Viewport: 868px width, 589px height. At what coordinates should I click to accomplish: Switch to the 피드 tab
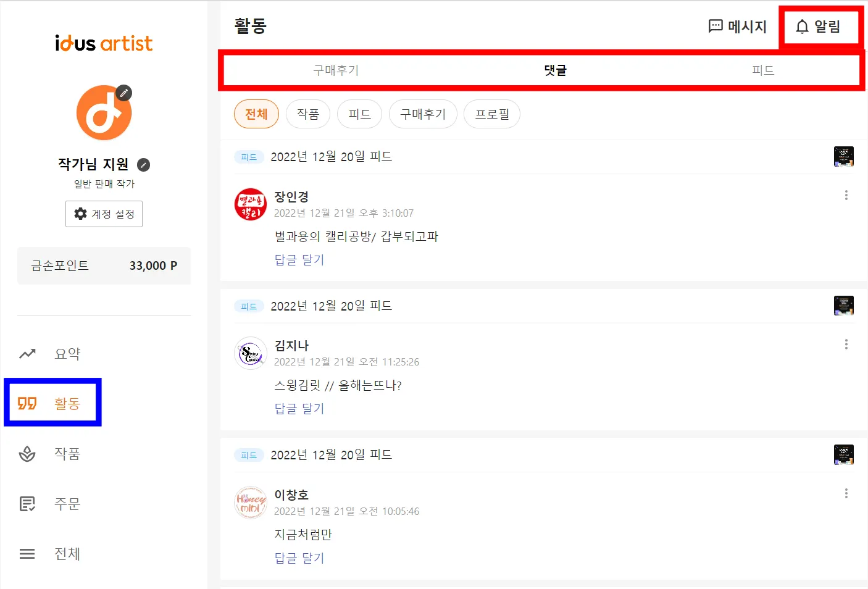[763, 70]
